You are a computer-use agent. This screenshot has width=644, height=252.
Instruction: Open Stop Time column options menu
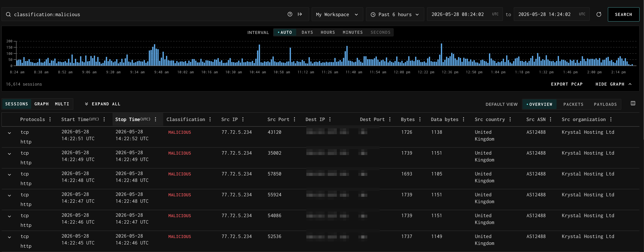[156, 119]
